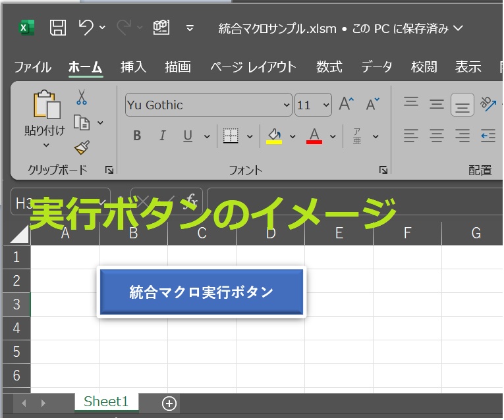This screenshot has height=420, width=504.
Task: Click the workbook icon in quick access toolbar
Action: [x=161, y=27]
